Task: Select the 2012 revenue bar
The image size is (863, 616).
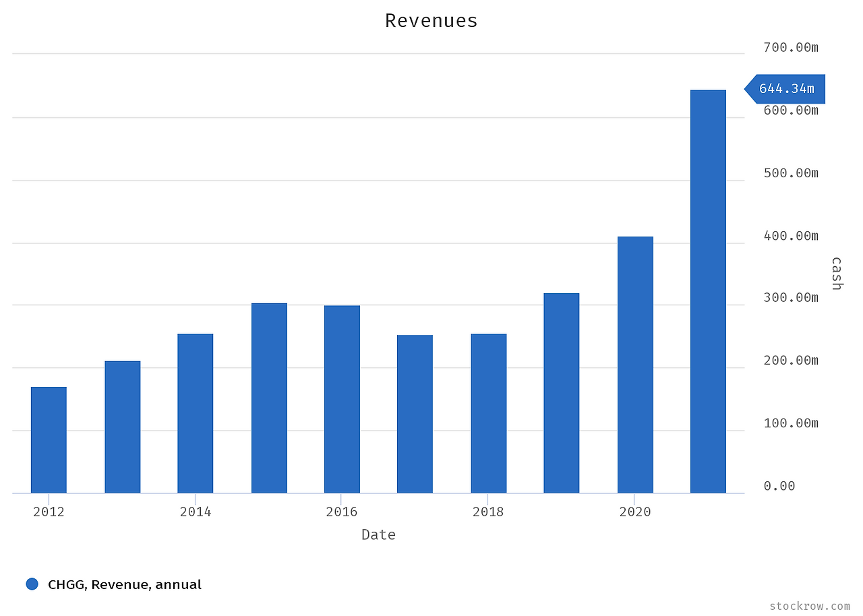Action: (x=48, y=438)
